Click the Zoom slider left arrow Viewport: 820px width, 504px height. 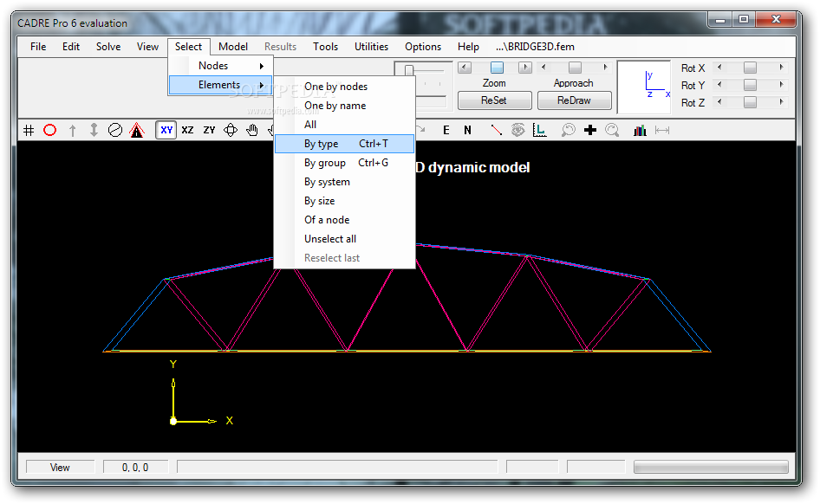click(x=465, y=68)
